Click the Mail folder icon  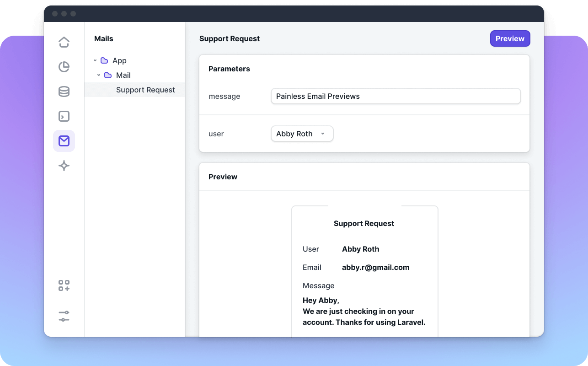click(x=108, y=75)
